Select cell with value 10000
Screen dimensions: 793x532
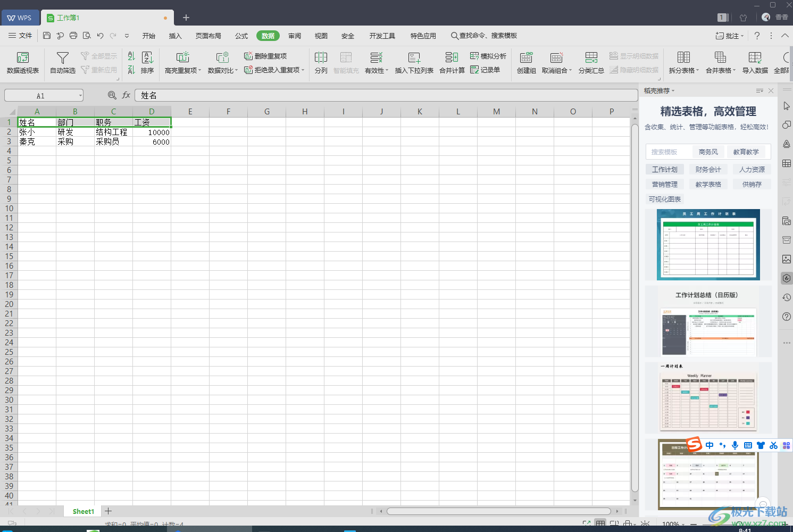152,132
